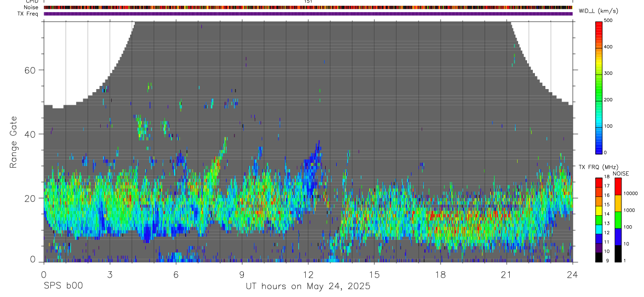Click the x-axis tick label '6'
The width and height of the screenshot is (644, 297).
tap(176, 274)
